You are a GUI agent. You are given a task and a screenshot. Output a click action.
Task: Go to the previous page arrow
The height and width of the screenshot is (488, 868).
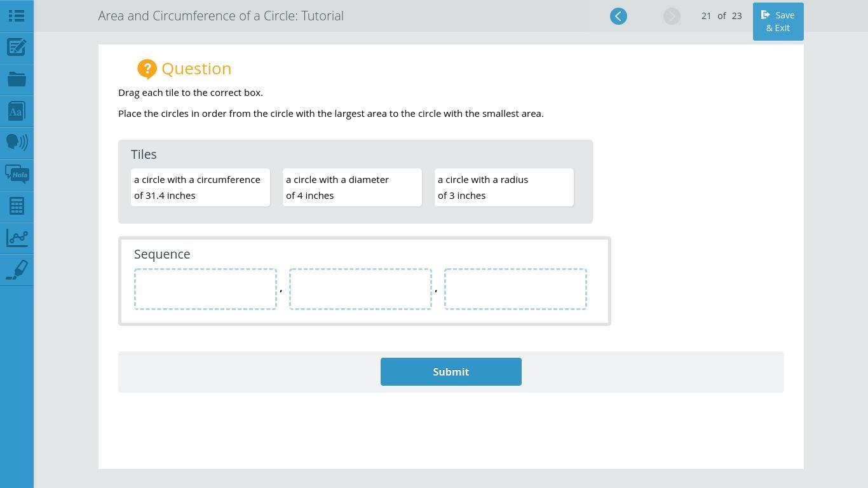tap(618, 17)
